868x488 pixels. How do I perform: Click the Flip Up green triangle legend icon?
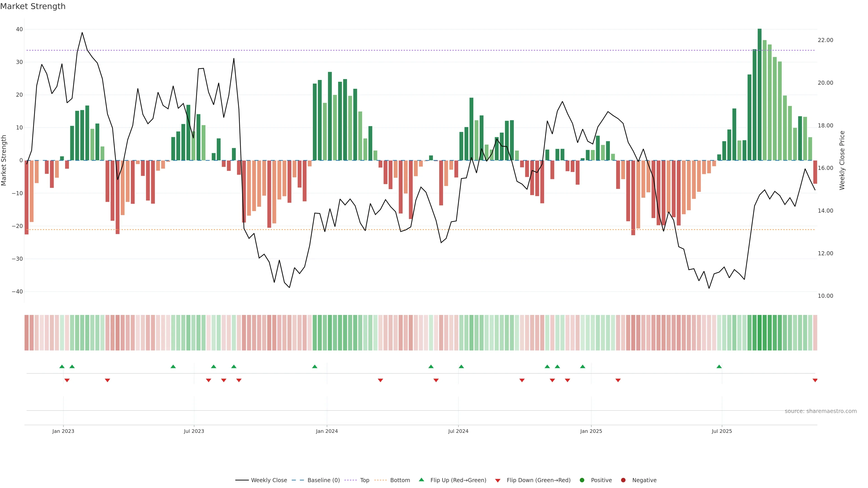pyautogui.click(x=421, y=480)
